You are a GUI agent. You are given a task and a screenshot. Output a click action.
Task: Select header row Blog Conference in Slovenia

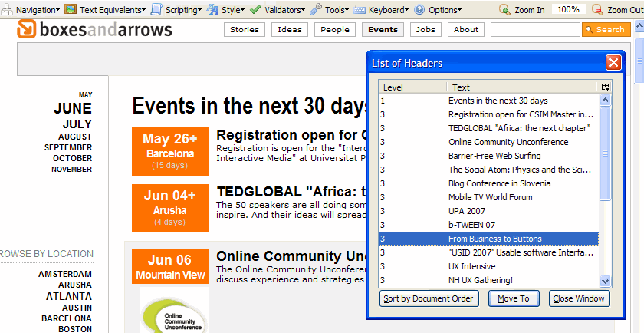(x=488, y=183)
